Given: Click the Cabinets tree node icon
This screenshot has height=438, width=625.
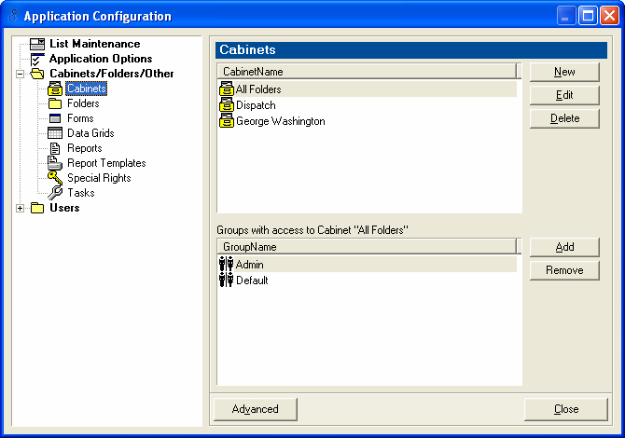Looking at the screenshot, I should [55, 88].
